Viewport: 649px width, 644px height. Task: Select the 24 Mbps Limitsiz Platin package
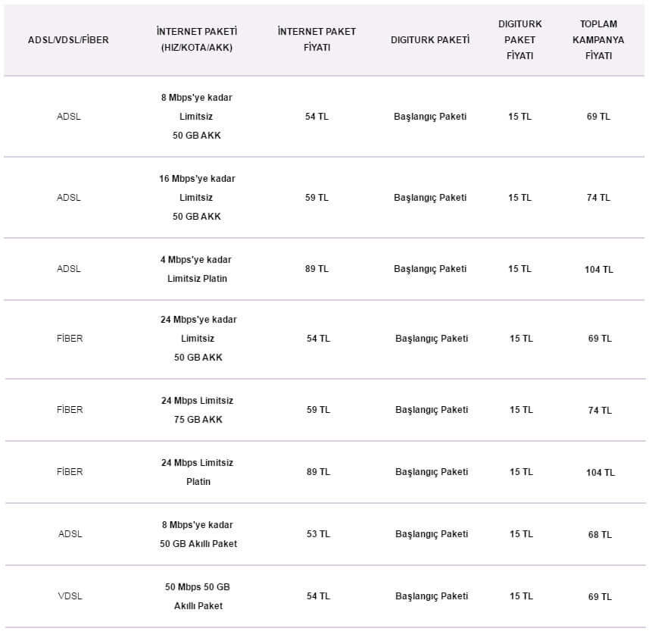coord(197,472)
